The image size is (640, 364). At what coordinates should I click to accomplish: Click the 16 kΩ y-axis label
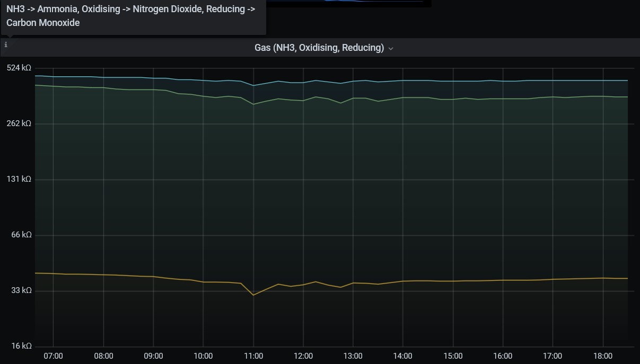point(21,346)
